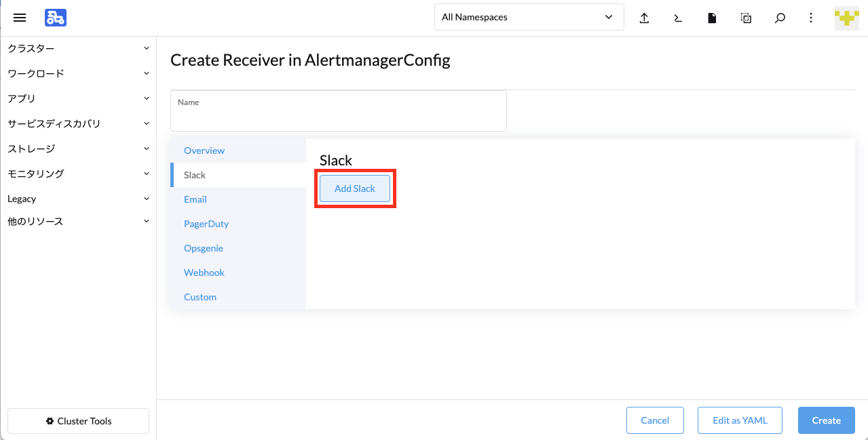Expand the Legacy sidebar section
The image size is (868, 440).
point(78,199)
